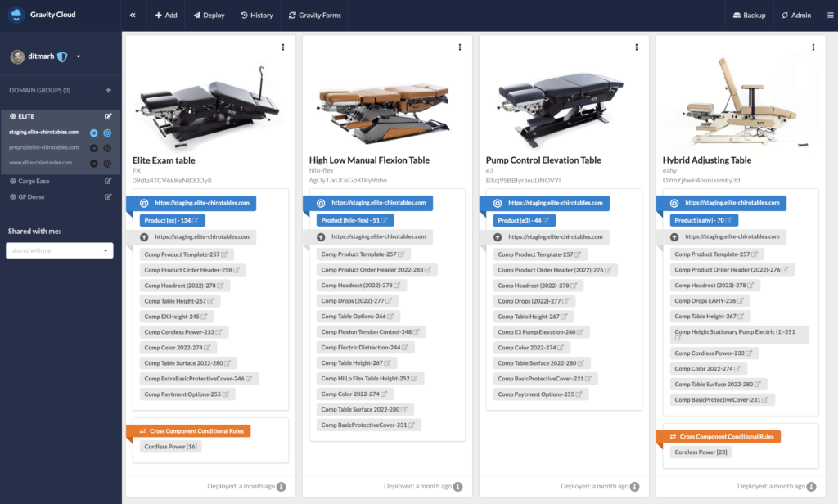The image size is (838, 504).
Task: Click the target circle icon in Elite Exam table's blue URL bar
Action: (x=144, y=203)
